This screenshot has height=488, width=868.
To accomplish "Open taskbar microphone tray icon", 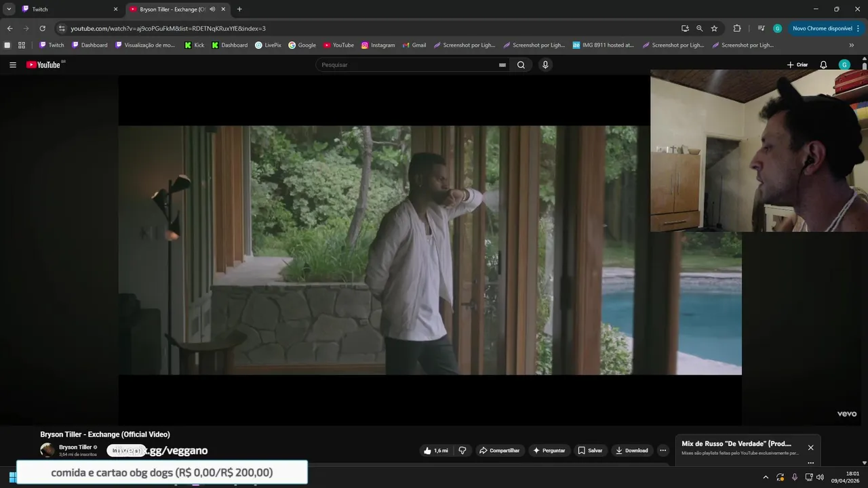I will tap(795, 477).
